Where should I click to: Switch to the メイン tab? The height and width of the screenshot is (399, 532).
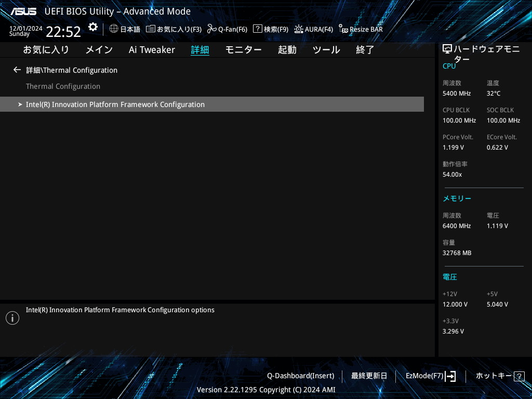99,50
